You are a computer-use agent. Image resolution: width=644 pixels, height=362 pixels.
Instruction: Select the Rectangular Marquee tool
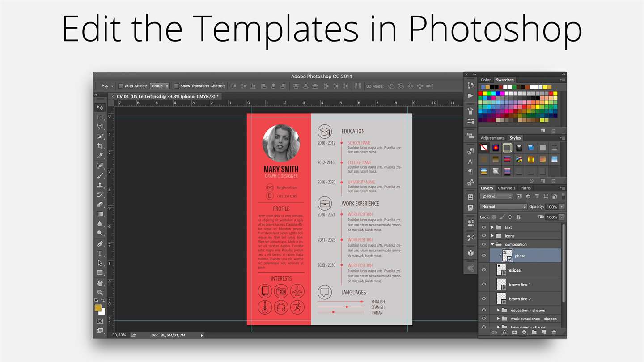[100, 117]
